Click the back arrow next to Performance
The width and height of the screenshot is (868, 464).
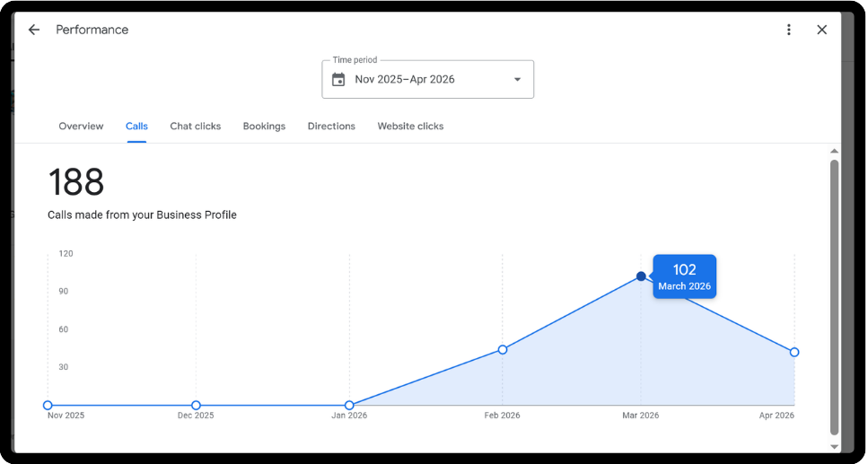pyautogui.click(x=34, y=30)
